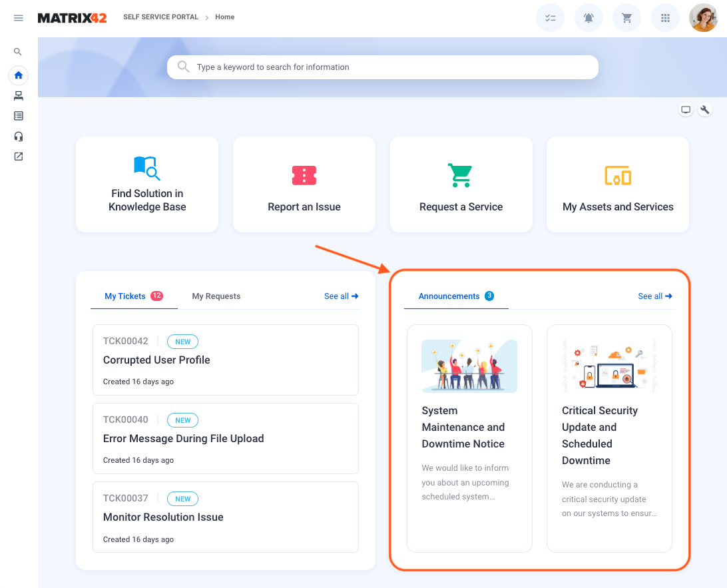
Task: Click the monitor display mode icon
Action: [x=685, y=110]
